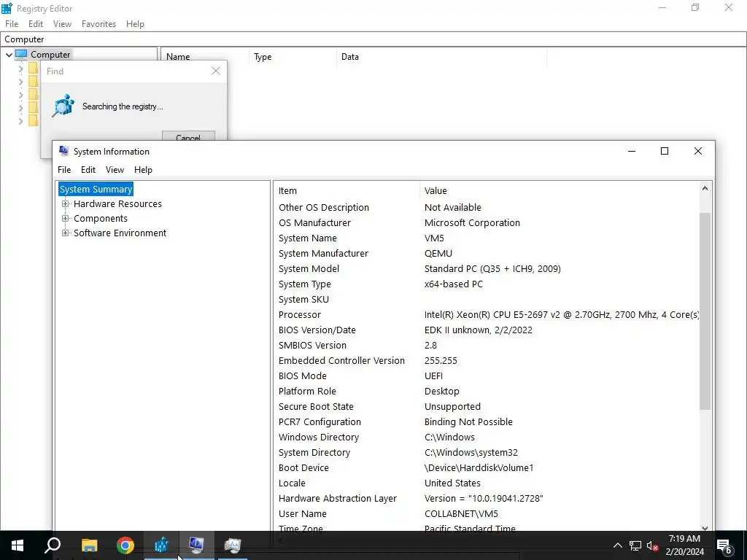Click scroll down arrow in System Information
The height and width of the screenshot is (560, 747).
coord(705,528)
